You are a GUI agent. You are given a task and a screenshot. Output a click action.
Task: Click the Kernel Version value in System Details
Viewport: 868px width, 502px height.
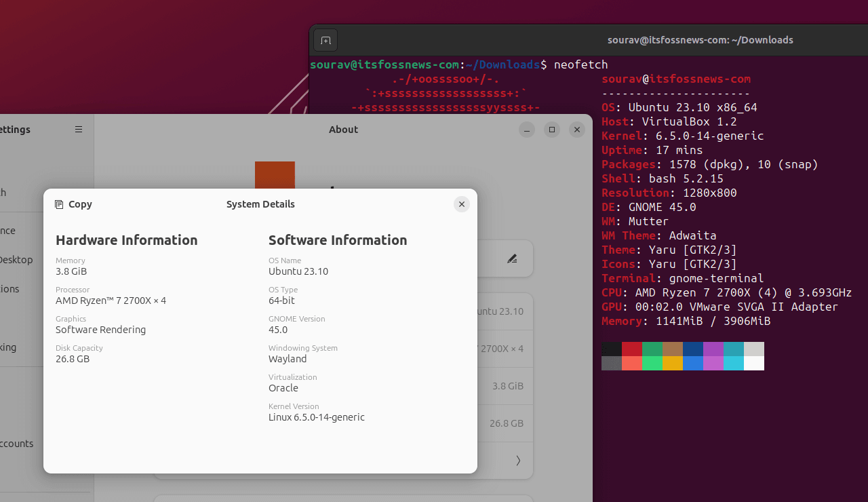[x=316, y=417]
